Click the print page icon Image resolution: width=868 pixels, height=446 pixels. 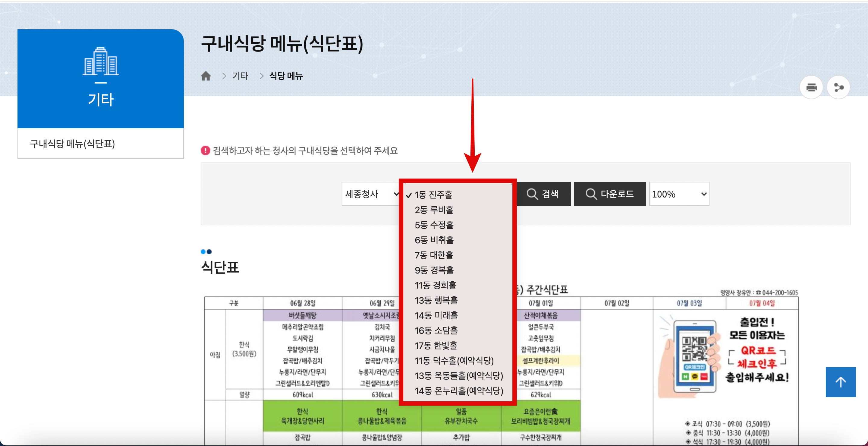click(811, 88)
